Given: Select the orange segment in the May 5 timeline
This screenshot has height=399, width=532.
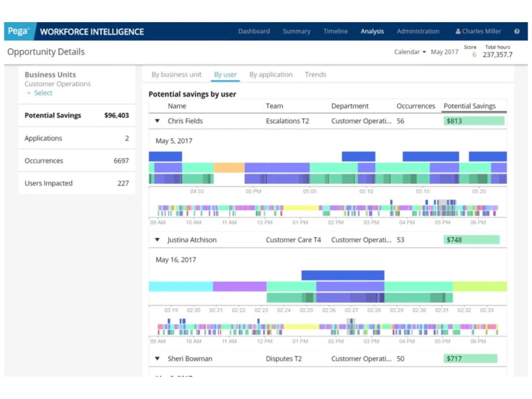Looking at the screenshot, I should (x=229, y=167).
